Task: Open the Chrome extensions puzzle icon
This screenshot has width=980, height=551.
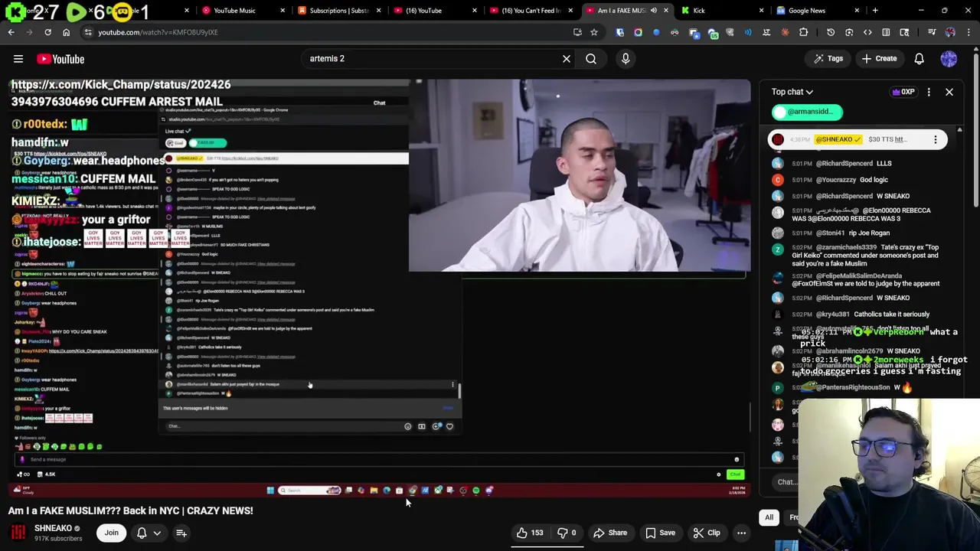Action: pos(803,32)
